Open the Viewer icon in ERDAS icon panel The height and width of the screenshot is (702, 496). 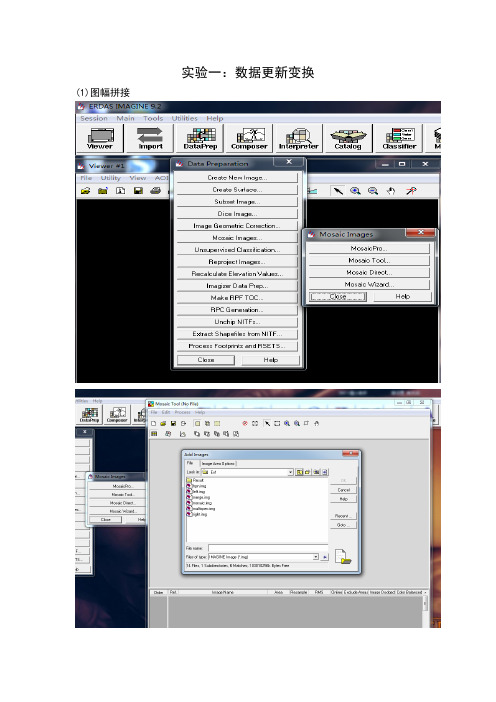[x=100, y=138]
